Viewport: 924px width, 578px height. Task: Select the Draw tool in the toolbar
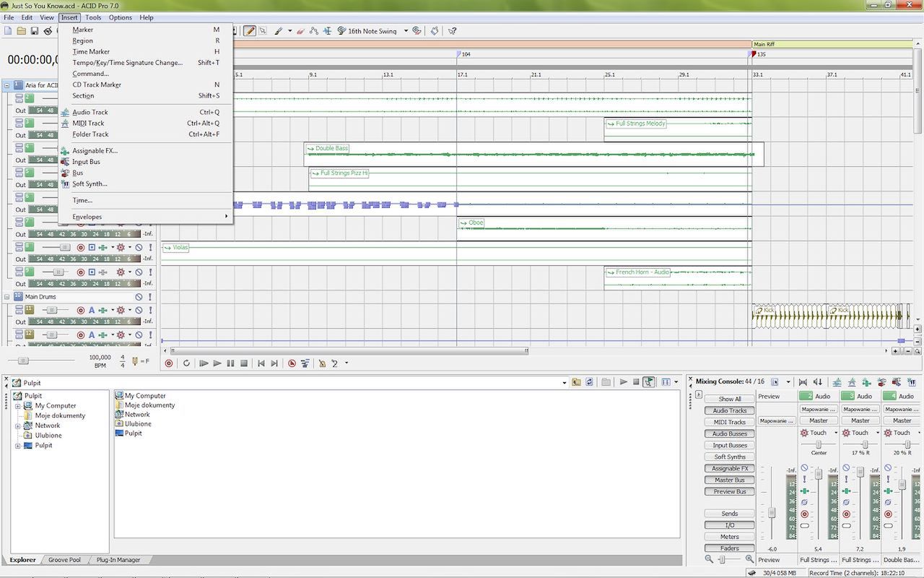pos(251,31)
